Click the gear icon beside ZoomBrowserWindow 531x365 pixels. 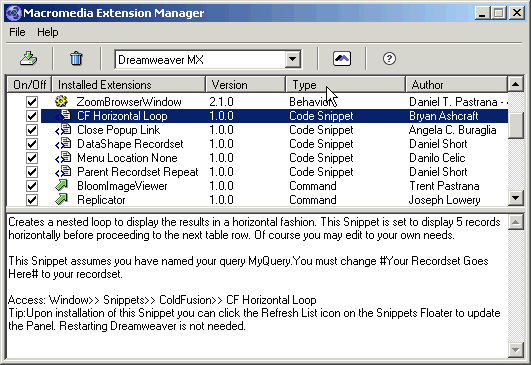(61, 101)
